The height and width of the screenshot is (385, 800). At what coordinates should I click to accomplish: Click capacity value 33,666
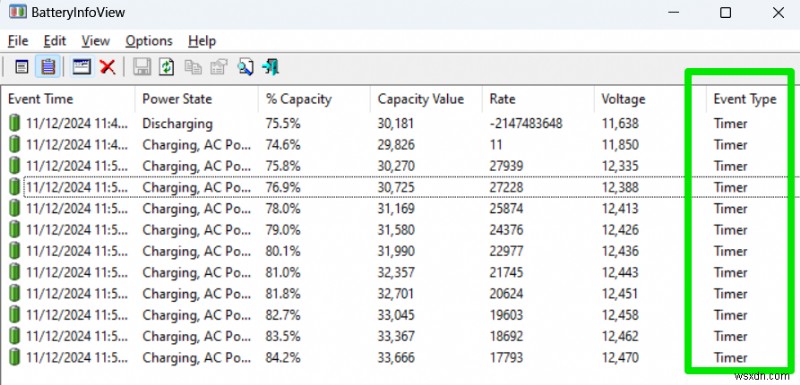396,357
